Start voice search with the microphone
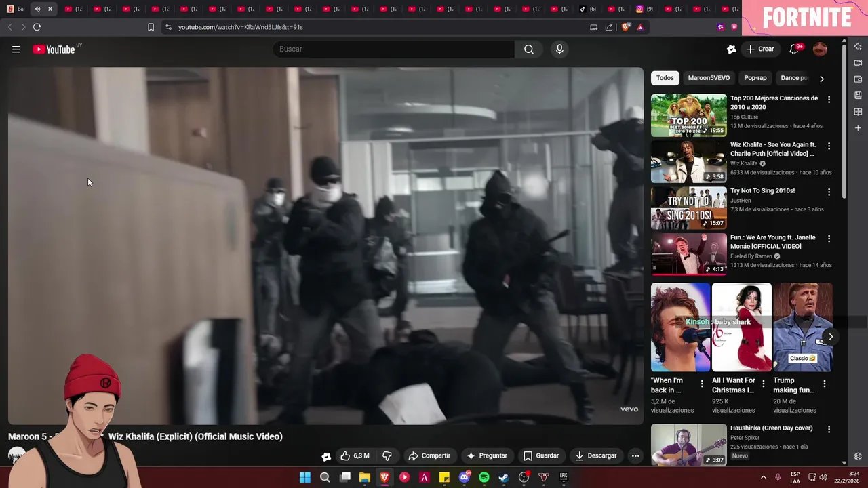Image resolution: width=868 pixels, height=488 pixels. coord(559,49)
